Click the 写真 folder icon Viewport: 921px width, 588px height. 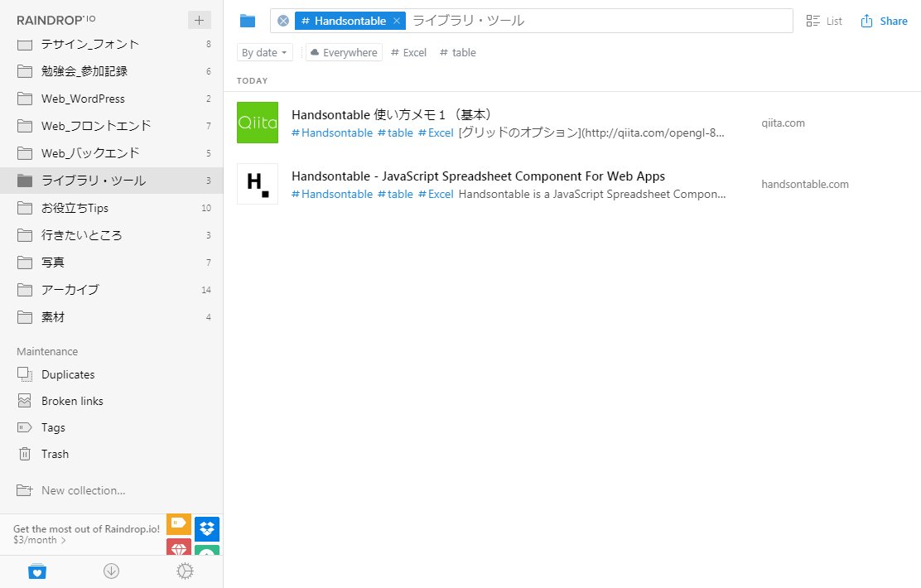25,263
